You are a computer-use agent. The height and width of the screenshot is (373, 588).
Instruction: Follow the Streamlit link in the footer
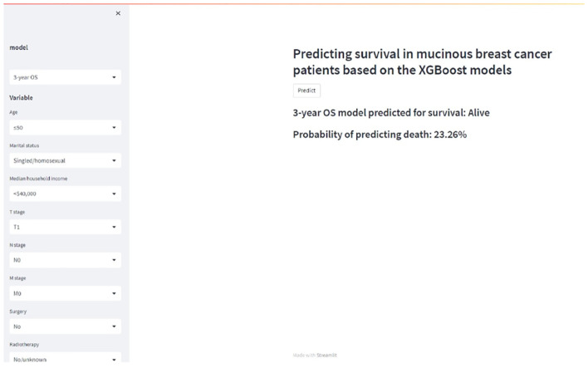[326, 355]
